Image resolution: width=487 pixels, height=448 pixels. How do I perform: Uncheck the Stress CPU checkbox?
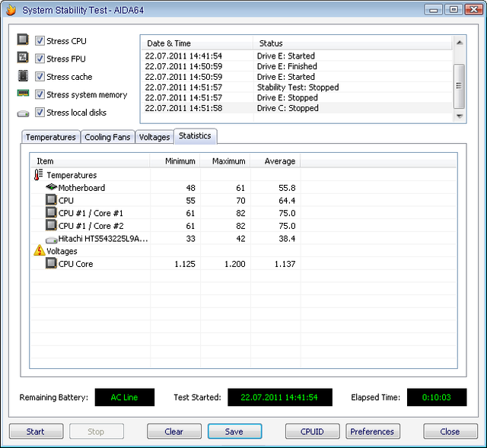click(40, 41)
